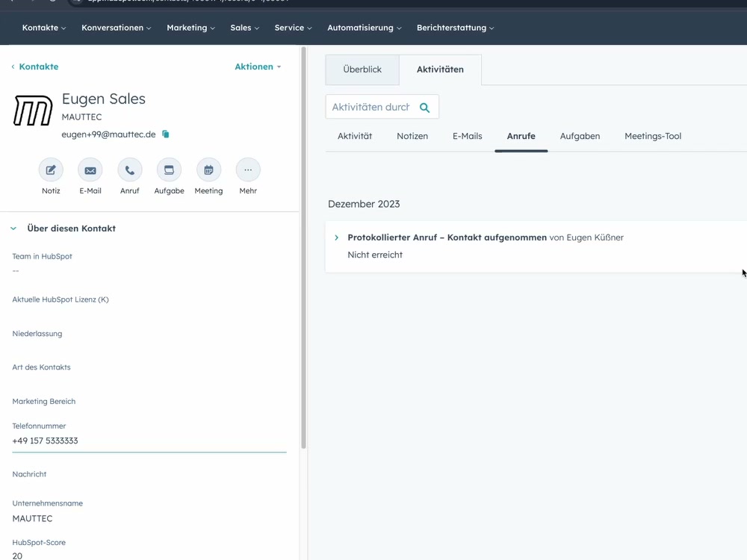Collapse the Über diesen Kontakt section
The width and height of the screenshot is (747, 560).
click(12, 228)
